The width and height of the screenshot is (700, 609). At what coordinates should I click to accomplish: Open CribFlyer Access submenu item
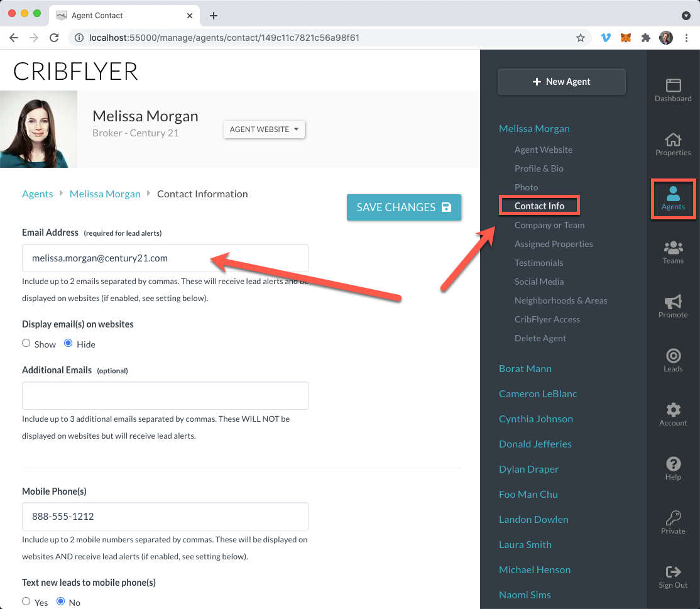[x=547, y=319]
